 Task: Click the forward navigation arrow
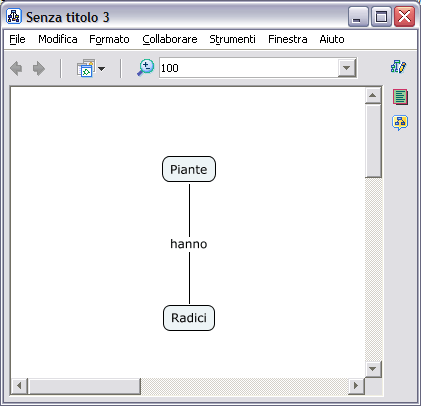tap(39, 69)
